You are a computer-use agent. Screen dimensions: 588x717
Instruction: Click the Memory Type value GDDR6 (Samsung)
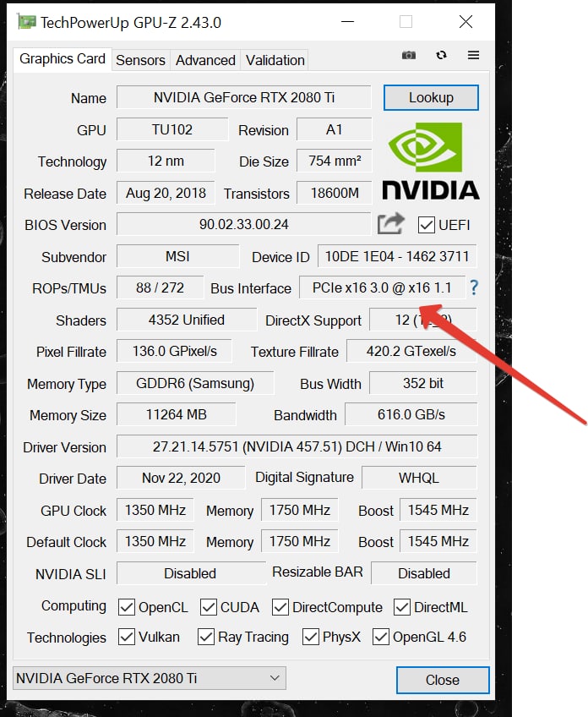pyautogui.click(x=195, y=383)
